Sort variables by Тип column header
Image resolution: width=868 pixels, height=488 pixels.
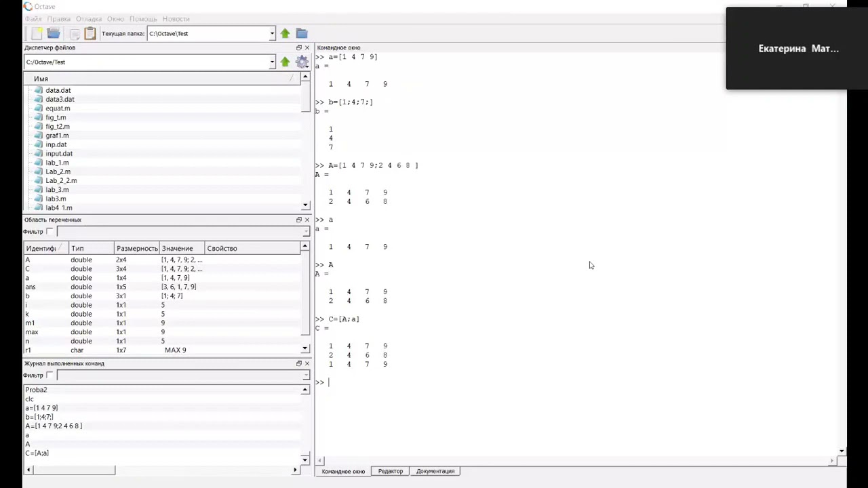click(x=90, y=248)
